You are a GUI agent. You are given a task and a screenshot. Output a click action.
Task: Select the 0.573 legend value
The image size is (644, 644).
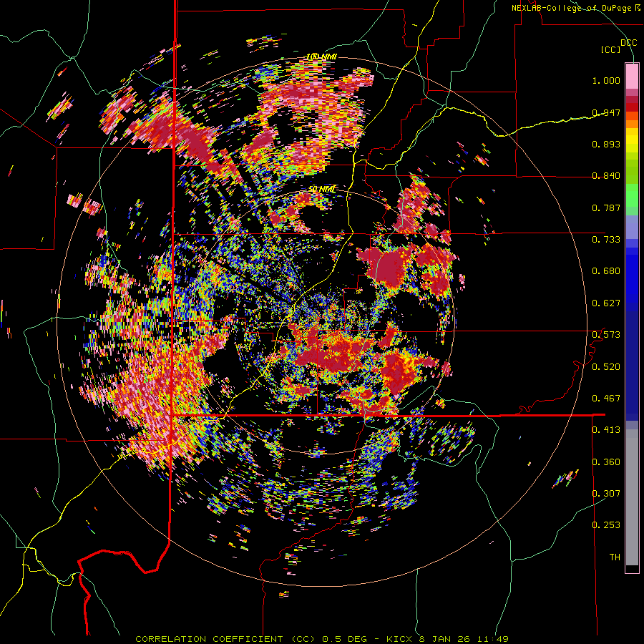pos(606,335)
